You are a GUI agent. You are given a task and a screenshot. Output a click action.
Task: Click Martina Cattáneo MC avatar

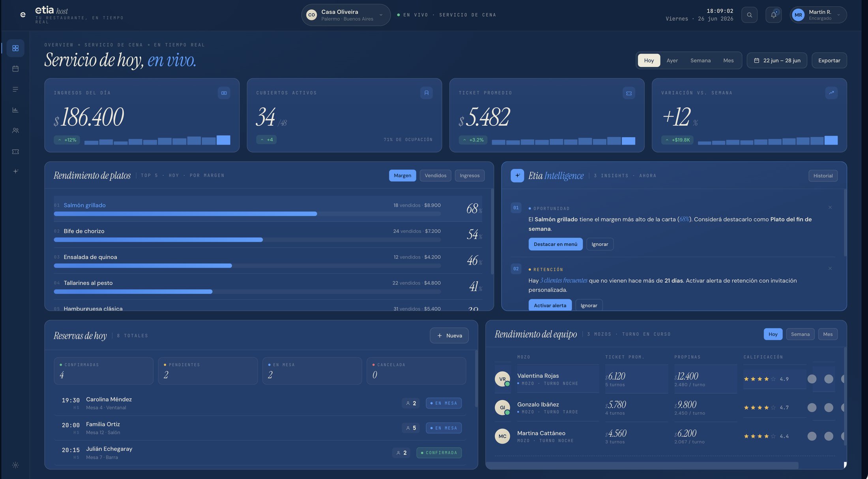coord(502,436)
